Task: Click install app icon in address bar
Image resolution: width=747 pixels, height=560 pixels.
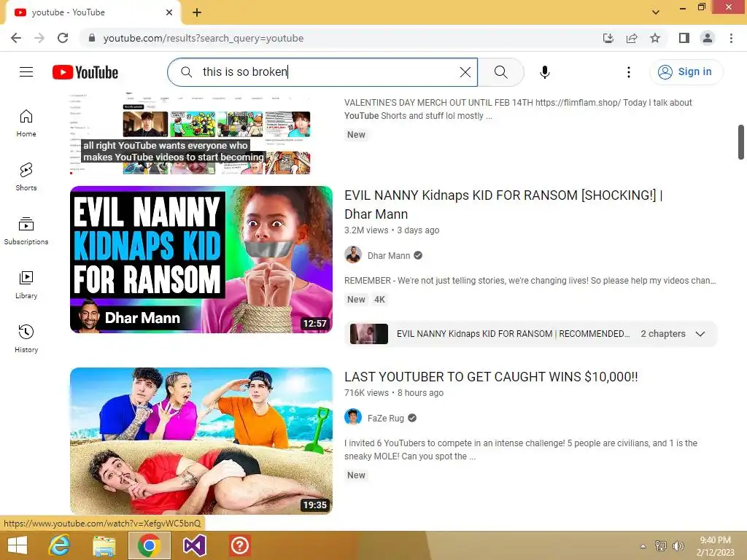Action: click(608, 38)
